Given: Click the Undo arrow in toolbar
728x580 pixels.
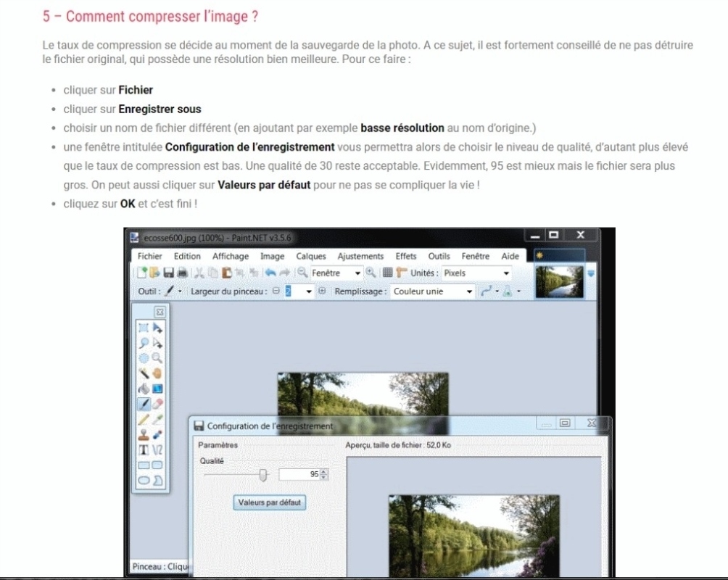Looking at the screenshot, I should tap(270, 273).
